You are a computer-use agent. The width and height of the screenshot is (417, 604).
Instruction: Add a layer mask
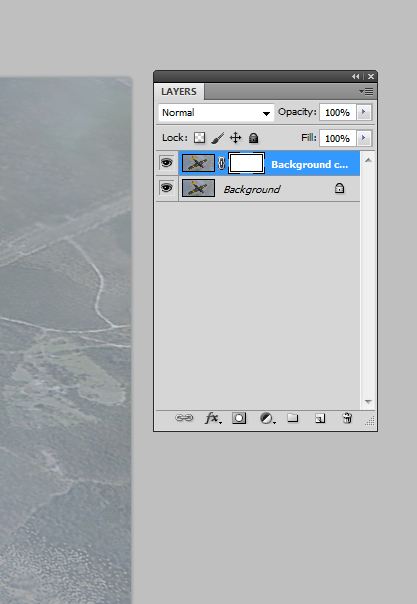[239, 418]
